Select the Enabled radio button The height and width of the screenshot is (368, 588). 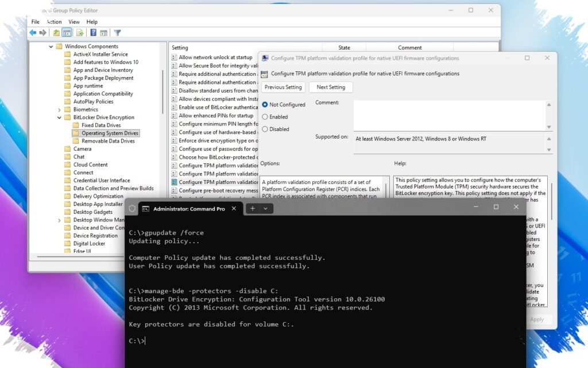[265, 117]
